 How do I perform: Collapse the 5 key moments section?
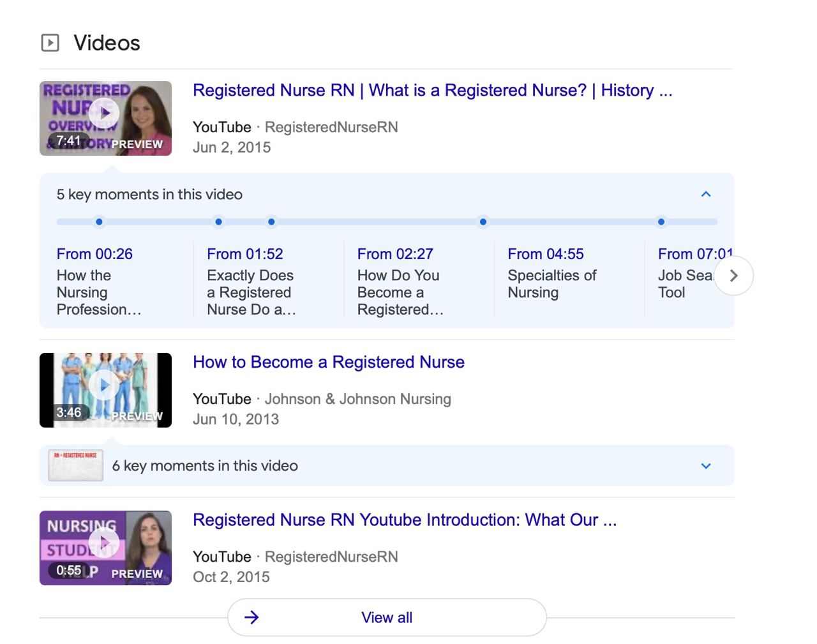[705, 194]
